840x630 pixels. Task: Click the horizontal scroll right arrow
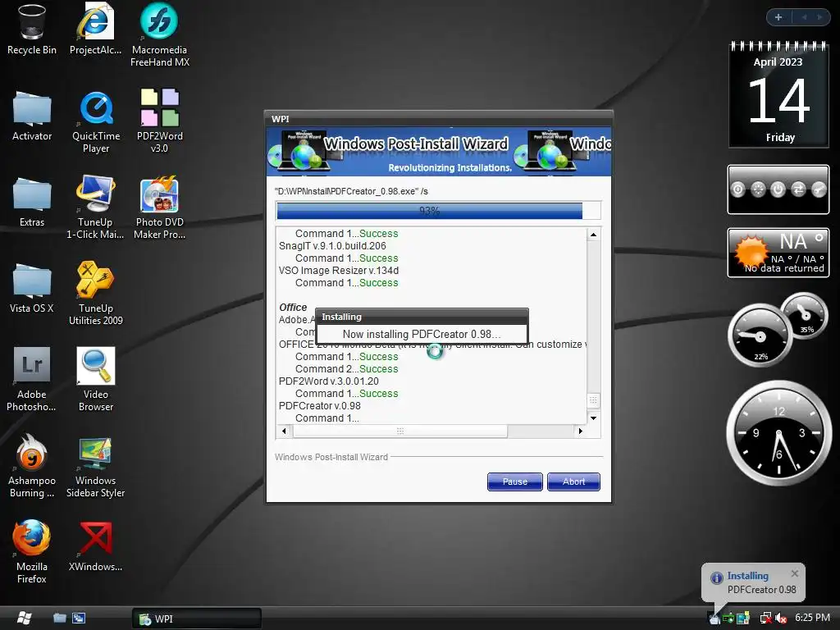coord(581,431)
